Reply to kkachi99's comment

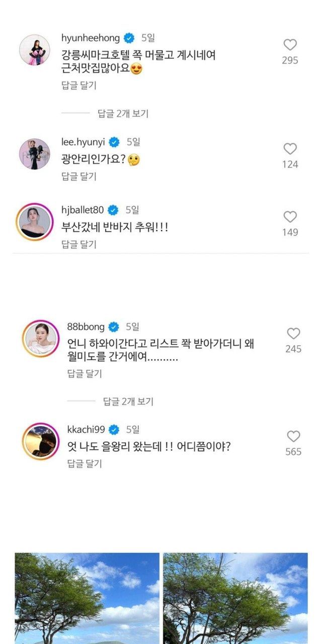tap(85, 463)
